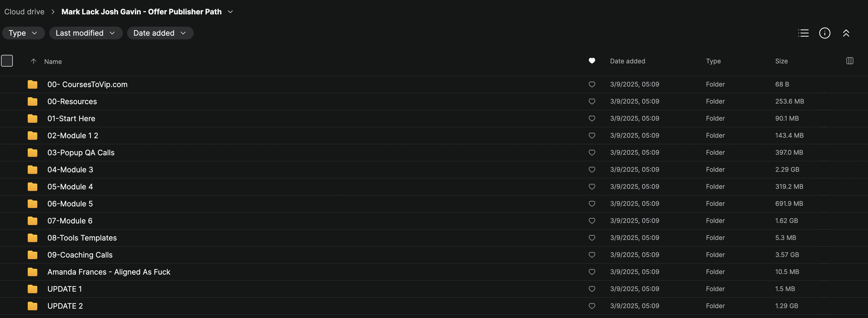Click the double chevron collapse icon

click(846, 33)
